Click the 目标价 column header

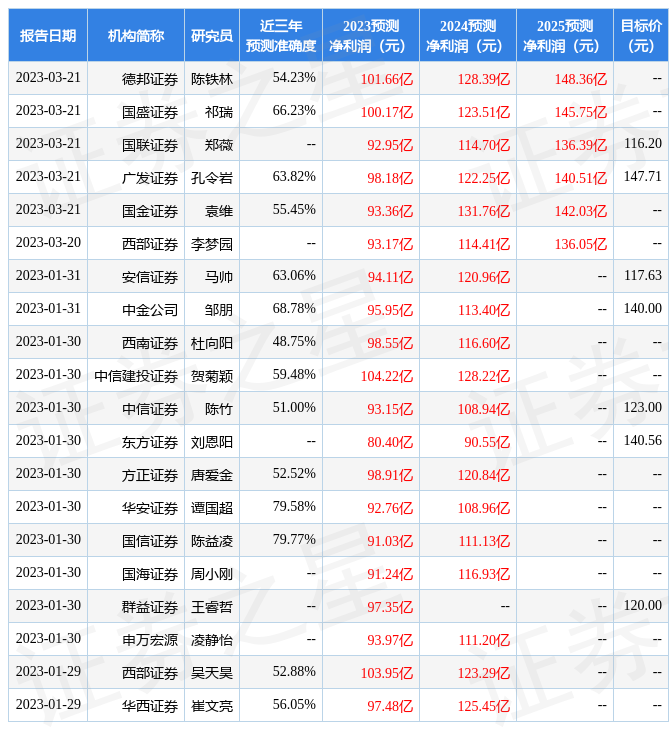coord(641,35)
